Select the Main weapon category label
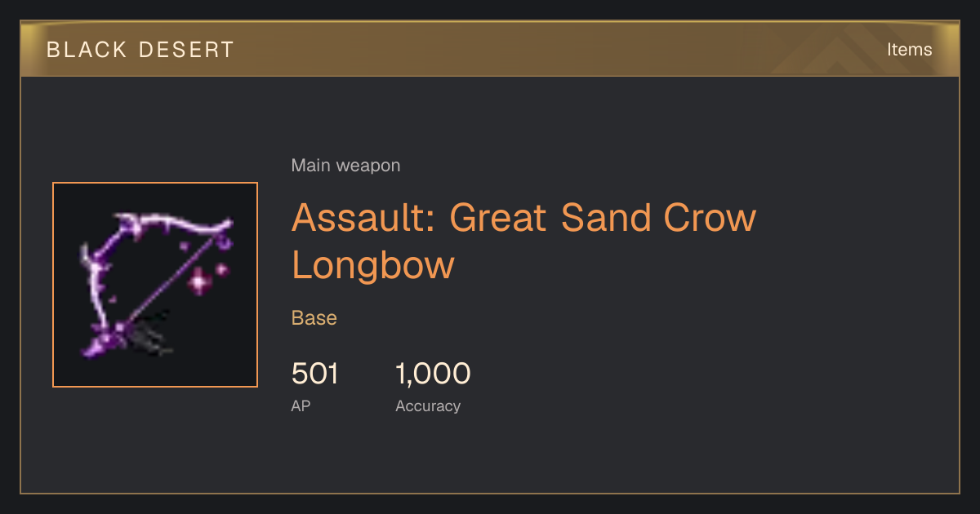Viewport: 980px width, 514px height. coord(345,166)
